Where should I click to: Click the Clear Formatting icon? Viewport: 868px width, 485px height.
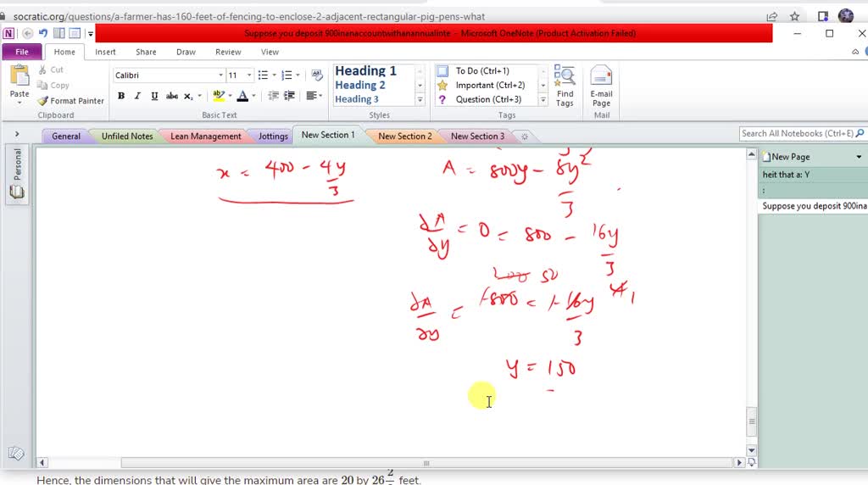(x=317, y=75)
